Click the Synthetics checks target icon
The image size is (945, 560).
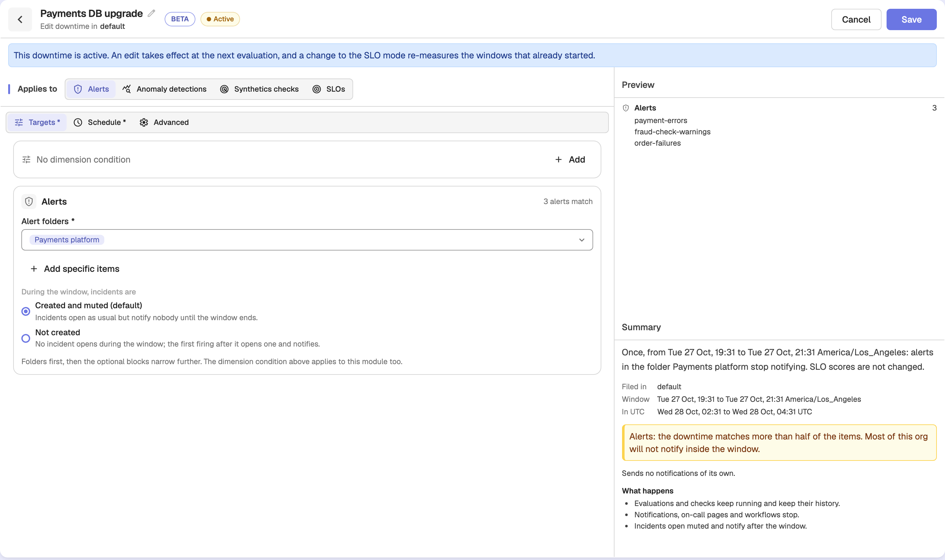(x=224, y=89)
